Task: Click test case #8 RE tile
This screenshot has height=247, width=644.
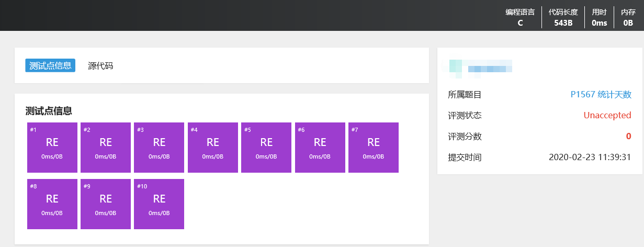Action: pyautogui.click(x=52, y=204)
